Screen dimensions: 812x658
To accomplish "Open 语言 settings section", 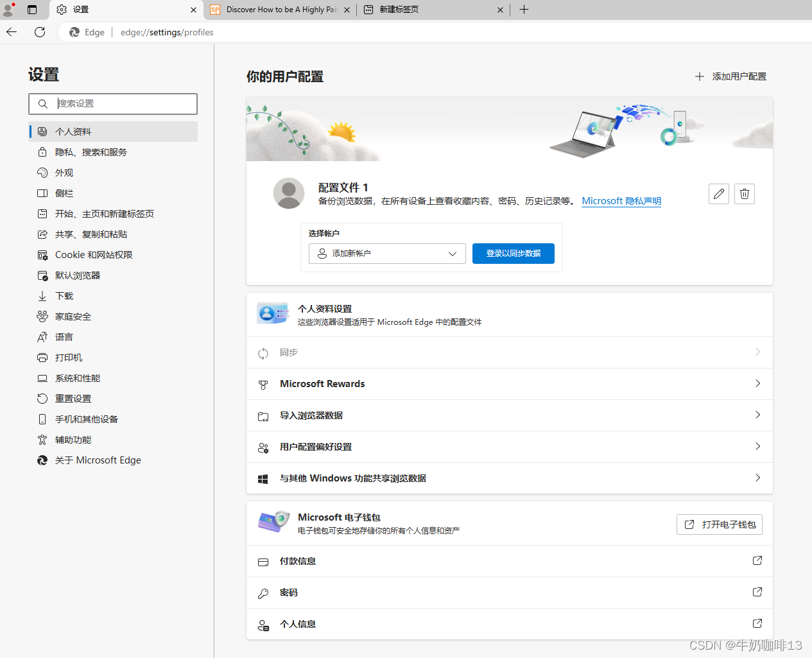I will (x=113, y=337).
